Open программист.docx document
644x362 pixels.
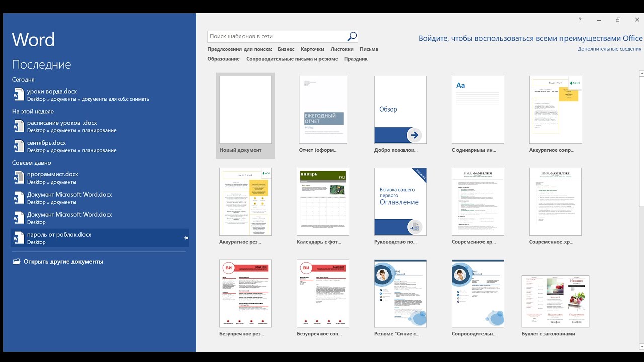[100, 177]
